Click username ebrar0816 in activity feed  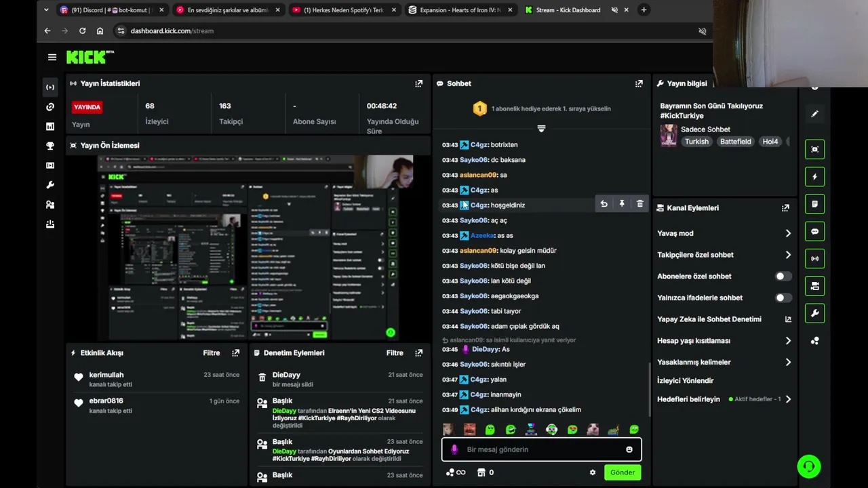(106, 401)
